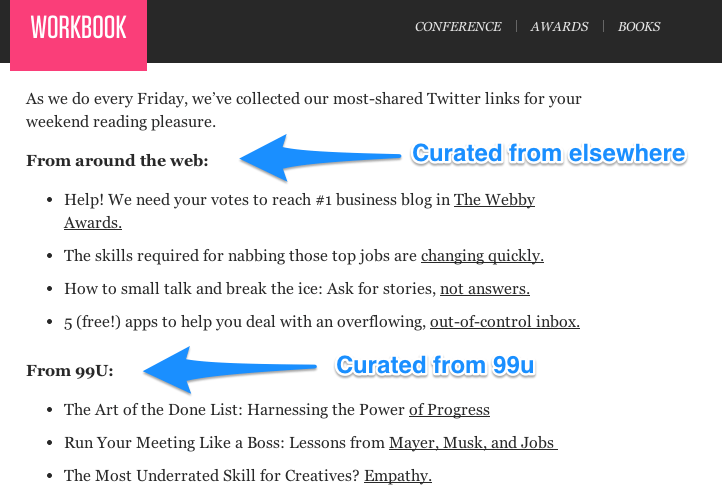This screenshot has width=722, height=504.
Task: Click the 'Curated from 99u' annotation
Action: [x=435, y=365]
